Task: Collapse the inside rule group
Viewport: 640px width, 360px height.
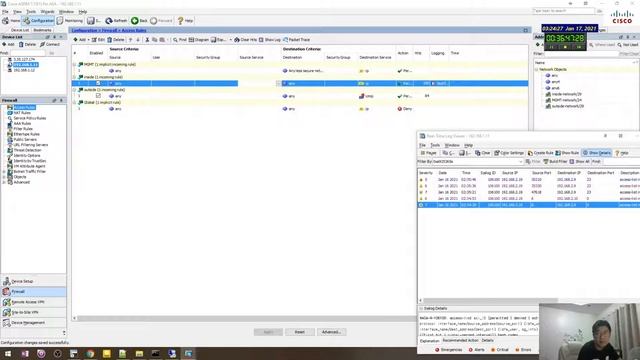Action: [74, 77]
